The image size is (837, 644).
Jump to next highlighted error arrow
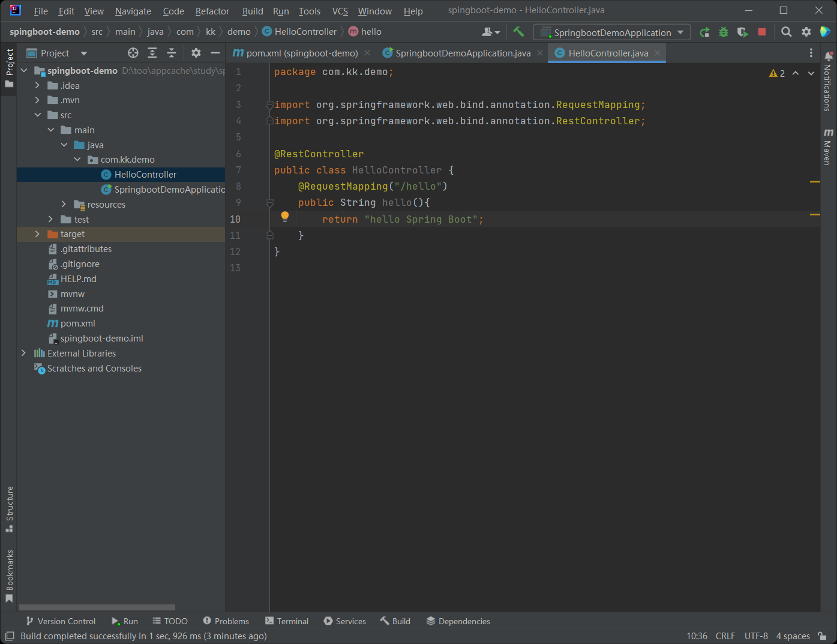[x=811, y=73]
